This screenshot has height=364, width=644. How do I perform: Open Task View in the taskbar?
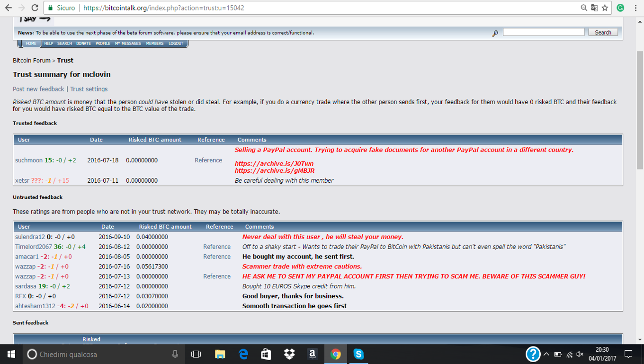(196, 354)
